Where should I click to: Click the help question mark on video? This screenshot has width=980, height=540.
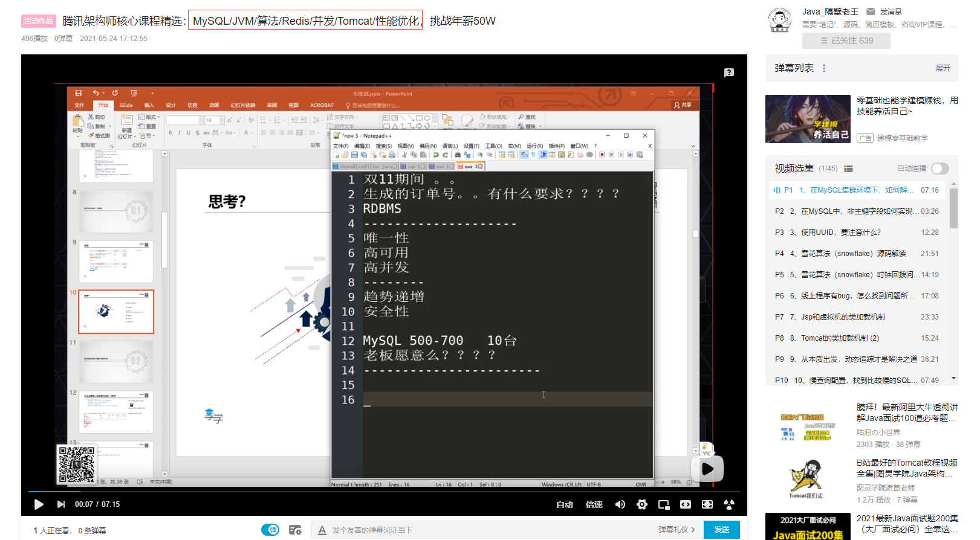click(x=729, y=72)
